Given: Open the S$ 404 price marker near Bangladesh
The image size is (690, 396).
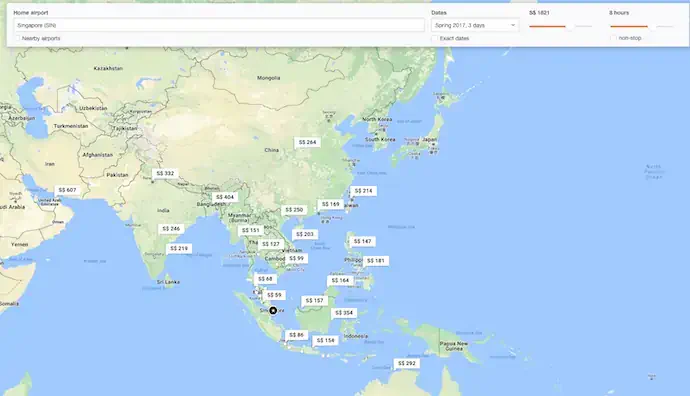Looking at the screenshot, I should (225, 197).
